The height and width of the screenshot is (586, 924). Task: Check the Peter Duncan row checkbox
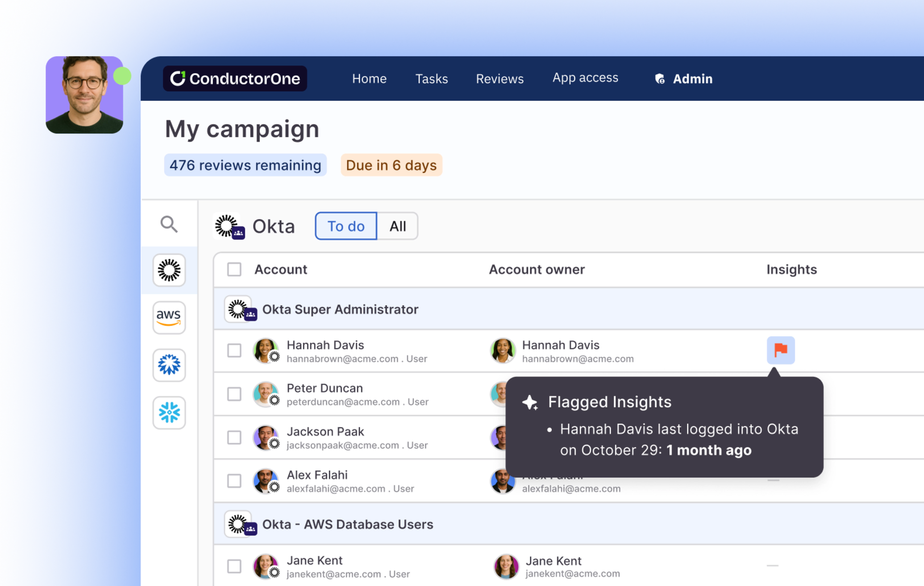[x=234, y=394]
